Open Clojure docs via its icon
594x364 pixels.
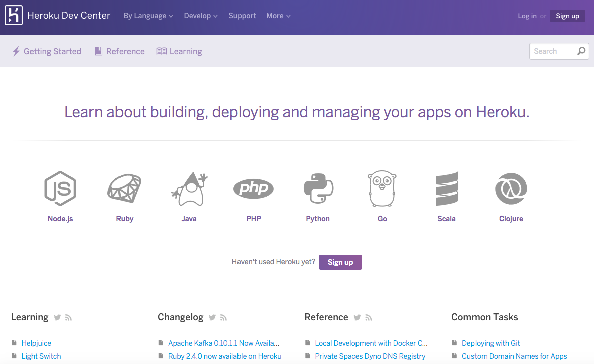tap(511, 189)
